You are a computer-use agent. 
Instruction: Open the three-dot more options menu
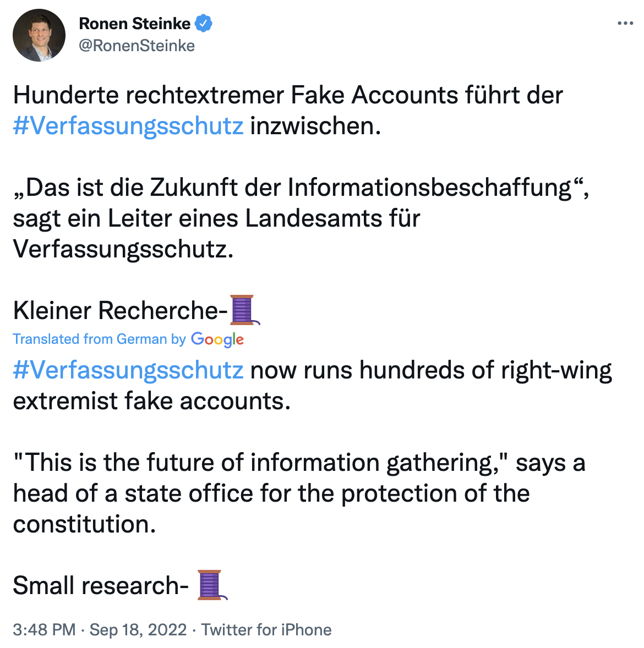pyautogui.click(x=625, y=23)
